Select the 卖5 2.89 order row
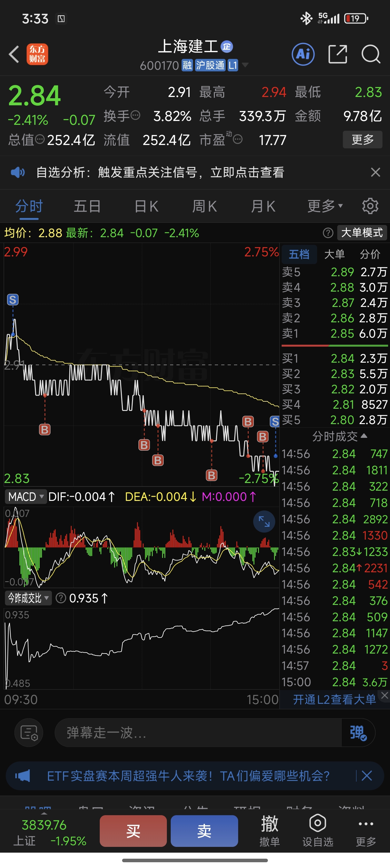390x868 pixels. pos(334,272)
